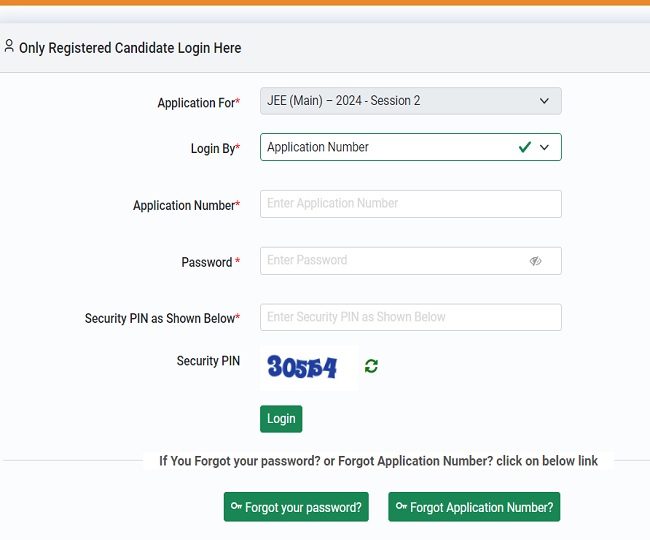This screenshot has width=650, height=540.
Task: Click the Password field label
Action: tap(207, 262)
